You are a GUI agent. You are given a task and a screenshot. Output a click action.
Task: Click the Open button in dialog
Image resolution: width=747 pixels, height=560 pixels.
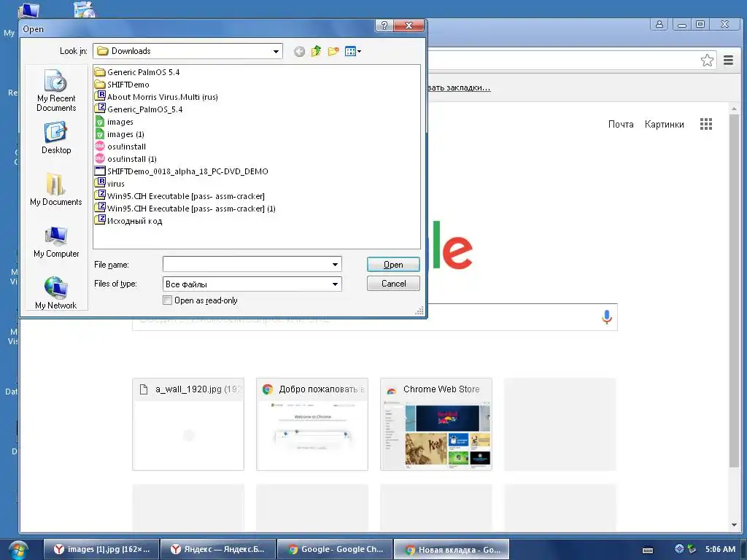point(393,264)
